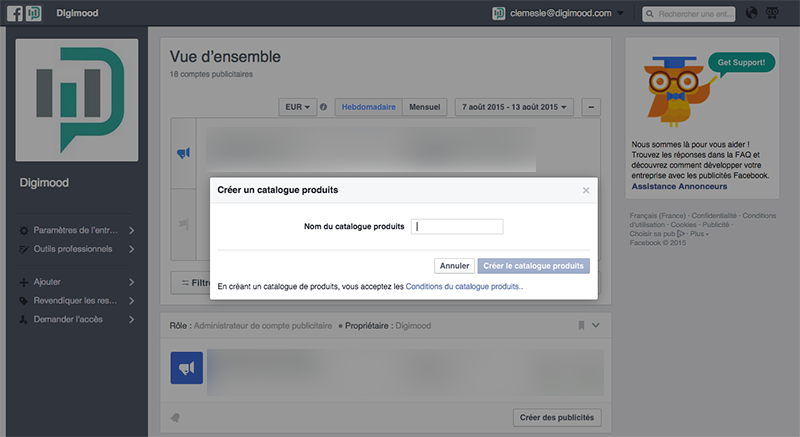
Task: Click the Digimood business icon in top bar
Action: (x=34, y=13)
